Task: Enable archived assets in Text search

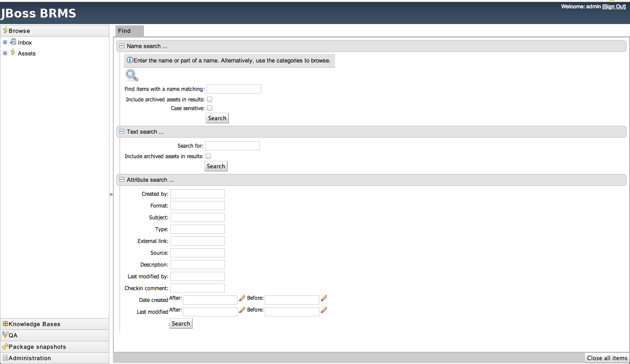Action: [208, 156]
